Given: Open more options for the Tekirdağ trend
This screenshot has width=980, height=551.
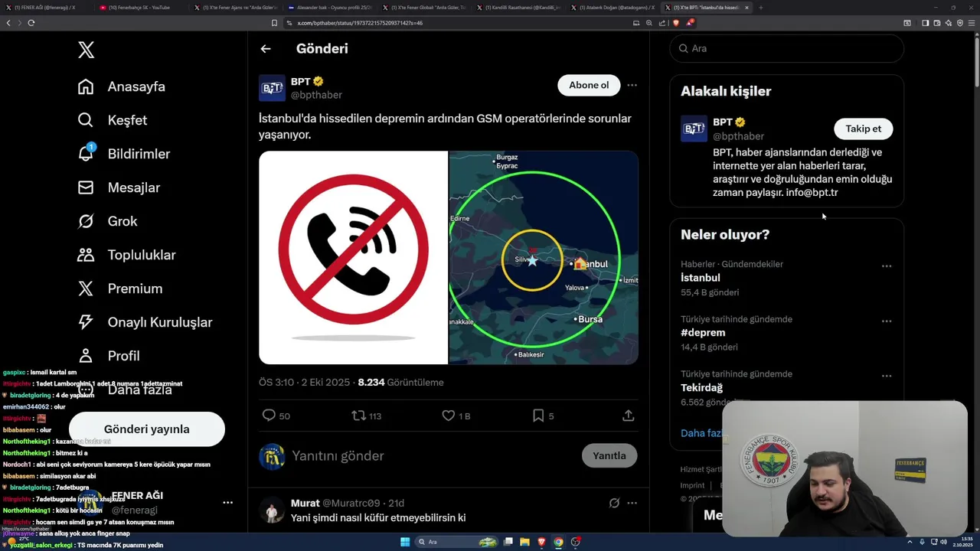Looking at the screenshot, I should click(887, 377).
